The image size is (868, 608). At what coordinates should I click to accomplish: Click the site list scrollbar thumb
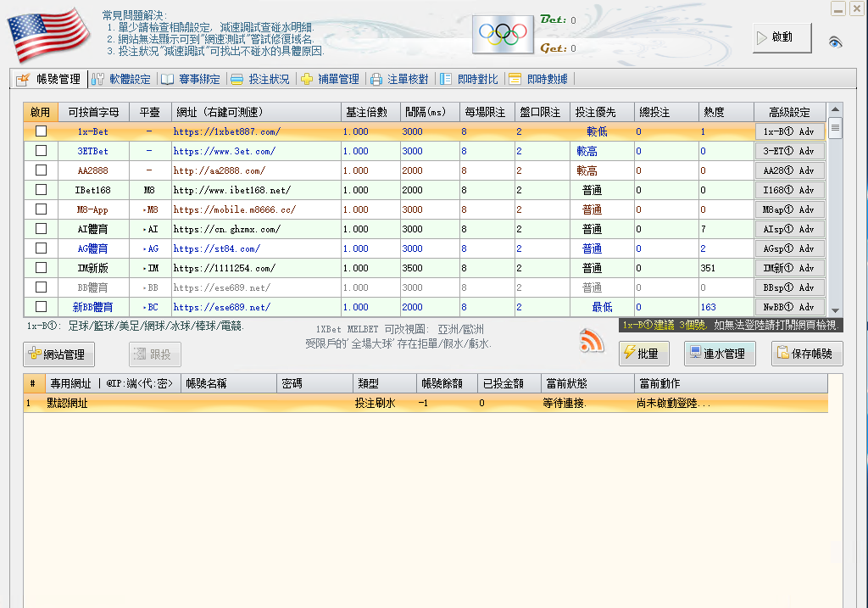835,128
